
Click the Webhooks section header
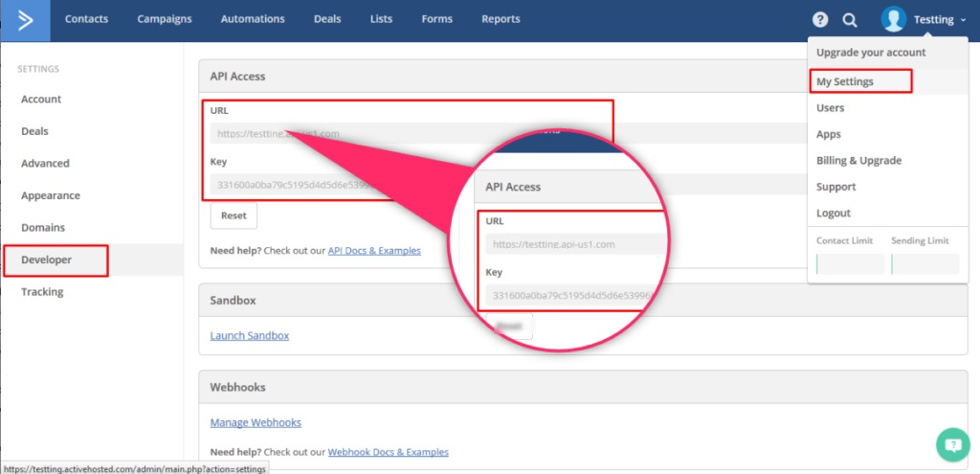click(x=237, y=387)
